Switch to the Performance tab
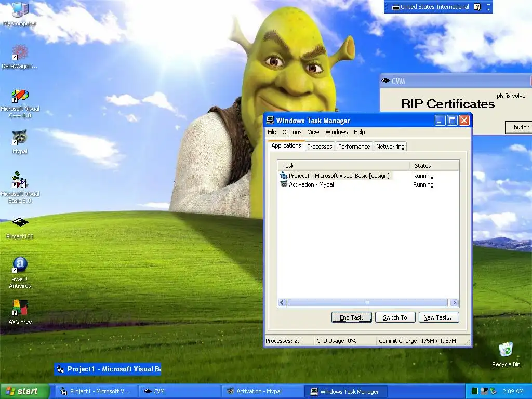Image resolution: width=532 pixels, height=399 pixels. 354,147
